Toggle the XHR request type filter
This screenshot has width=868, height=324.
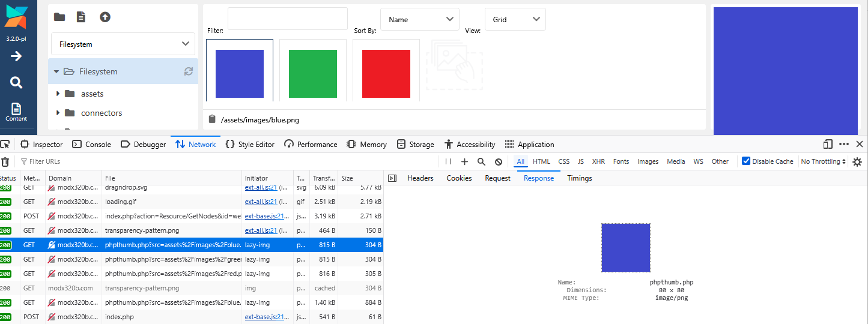tap(598, 161)
